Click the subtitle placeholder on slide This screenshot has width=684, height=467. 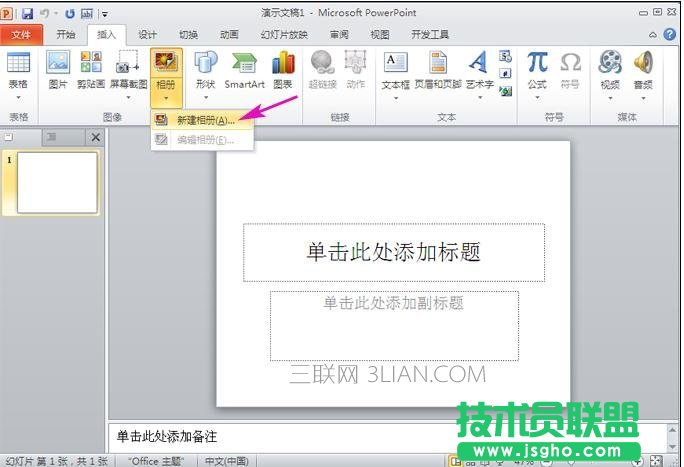pyautogui.click(x=394, y=326)
